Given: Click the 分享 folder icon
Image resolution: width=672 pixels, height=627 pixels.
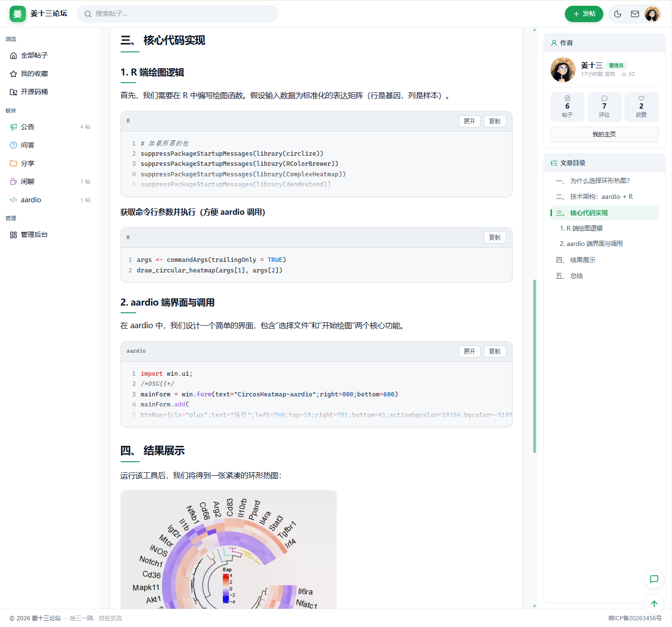Looking at the screenshot, I should tap(13, 163).
